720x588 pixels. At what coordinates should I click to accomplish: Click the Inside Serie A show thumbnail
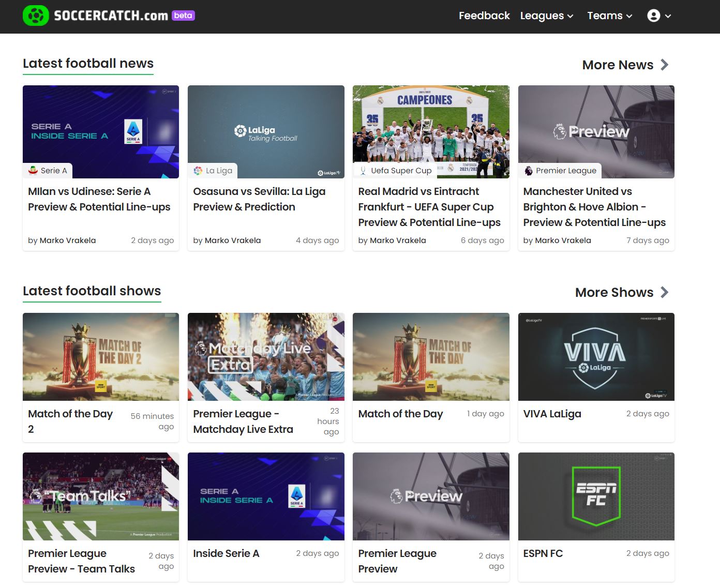(x=266, y=496)
